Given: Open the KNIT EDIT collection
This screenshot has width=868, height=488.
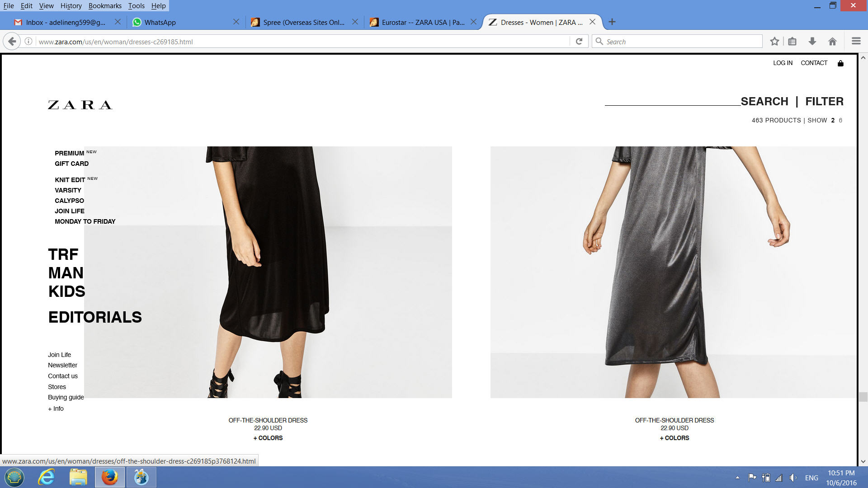Looking at the screenshot, I should click(70, 180).
